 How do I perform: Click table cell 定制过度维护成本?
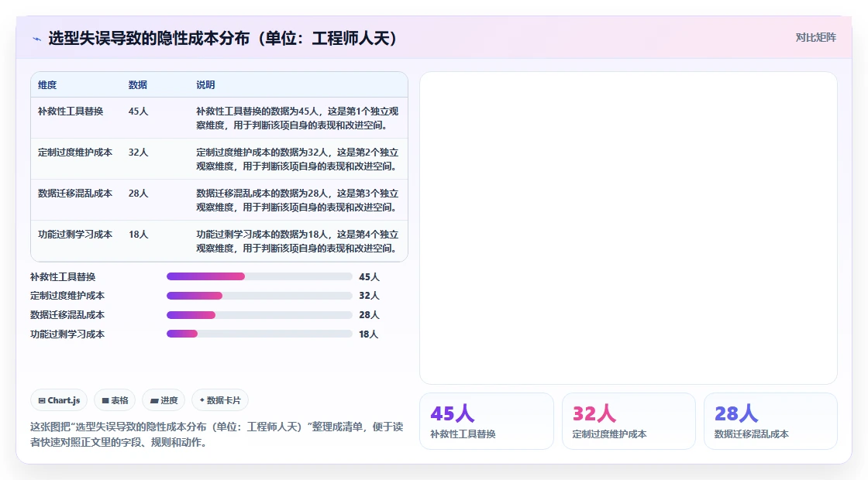[74, 152]
